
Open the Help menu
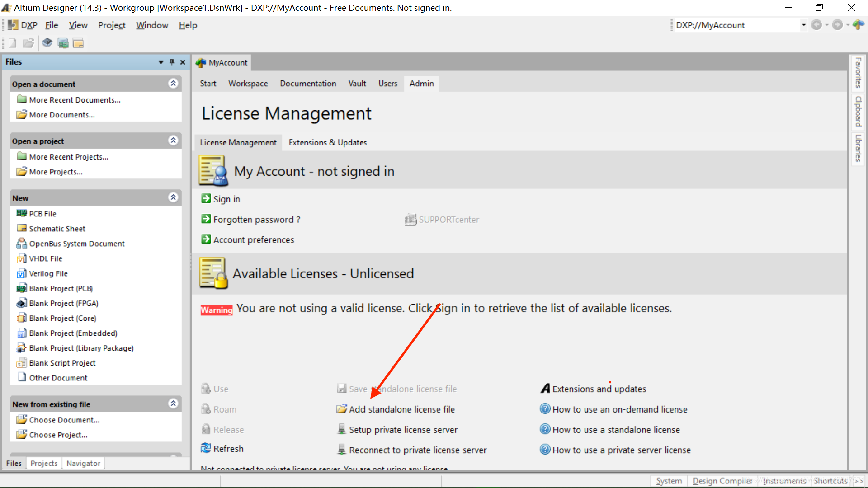(x=188, y=25)
